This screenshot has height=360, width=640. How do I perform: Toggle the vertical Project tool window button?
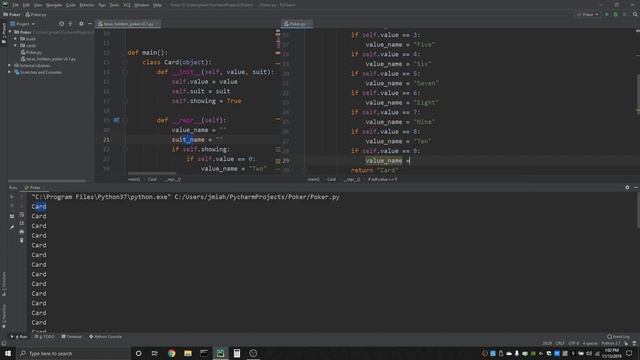(4, 34)
